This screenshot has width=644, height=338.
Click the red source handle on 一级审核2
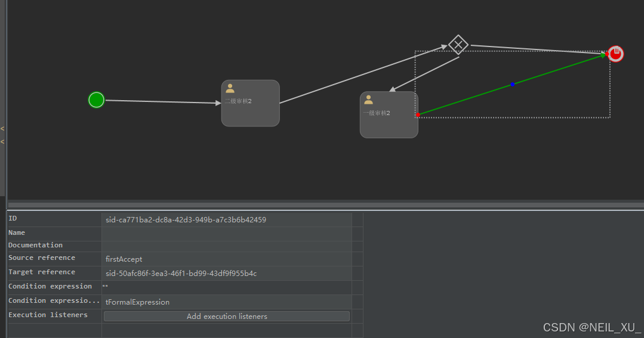[418, 115]
